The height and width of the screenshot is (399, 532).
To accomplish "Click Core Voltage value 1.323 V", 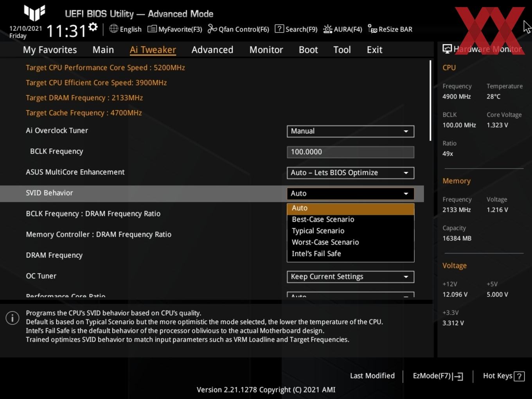I will point(497,125).
